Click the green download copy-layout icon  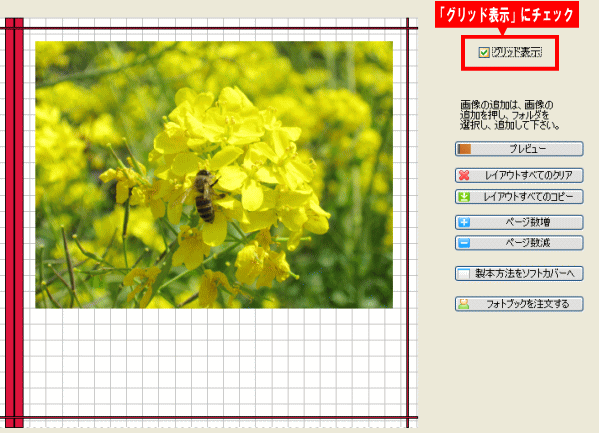464,197
